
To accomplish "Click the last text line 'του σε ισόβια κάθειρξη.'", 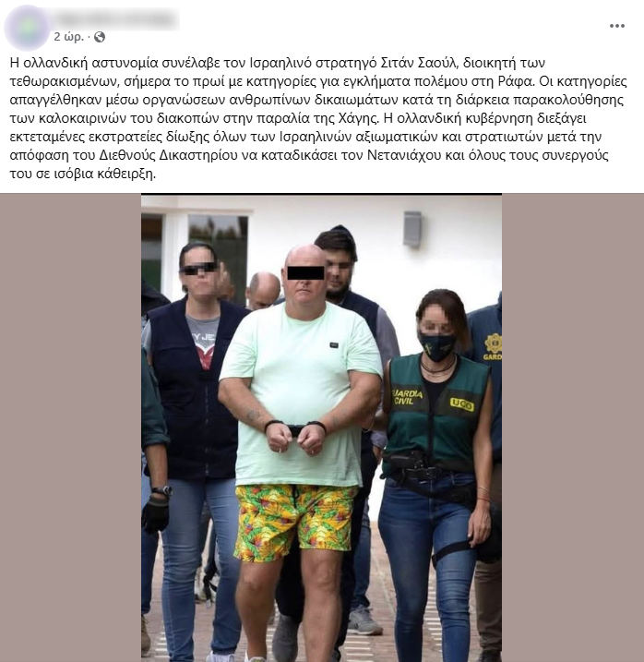I will click(83, 174).
